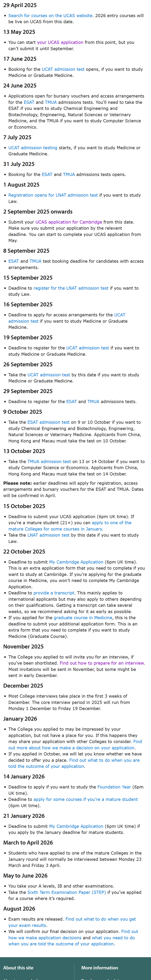Open "TMUA admission test" link under 13 October
This screenshot has height=980, width=151.
(49, 461)
